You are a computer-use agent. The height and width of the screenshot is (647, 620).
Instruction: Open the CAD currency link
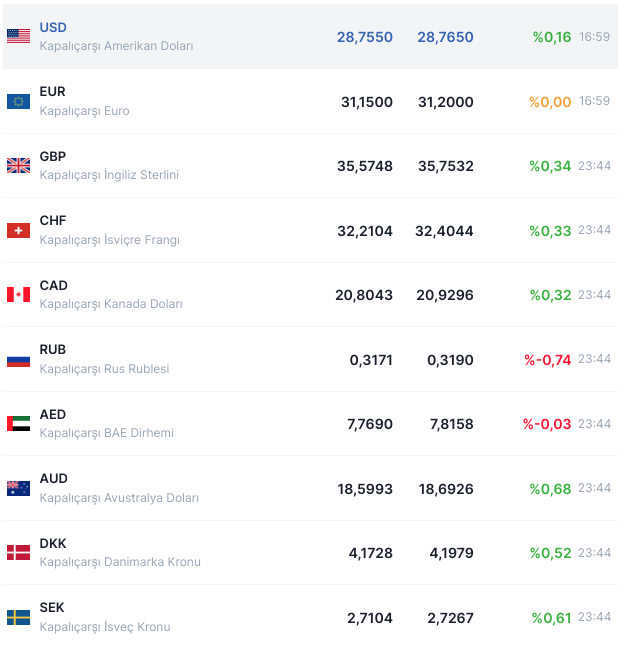(53, 285)
